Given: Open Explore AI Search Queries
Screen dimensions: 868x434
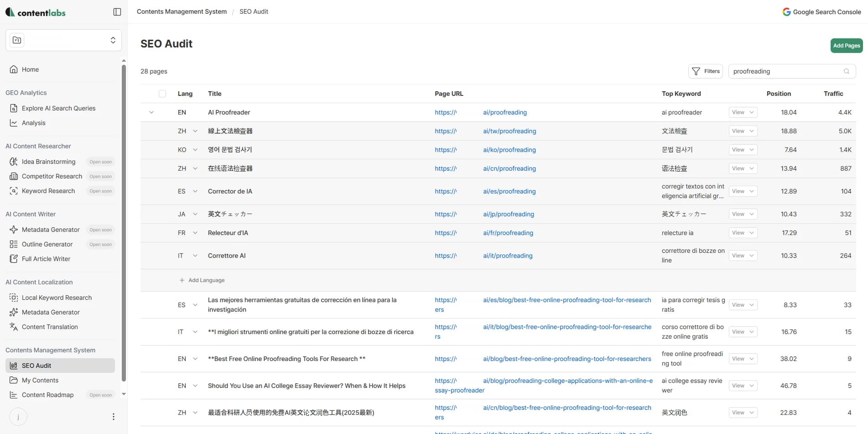Looking at the screenshot, I should 58,108.
